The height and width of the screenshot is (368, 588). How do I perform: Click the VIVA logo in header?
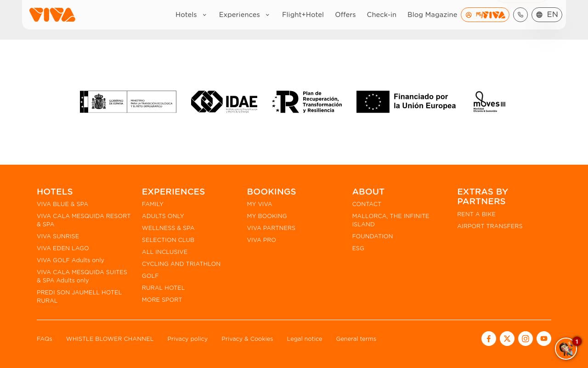click(52, 15)
